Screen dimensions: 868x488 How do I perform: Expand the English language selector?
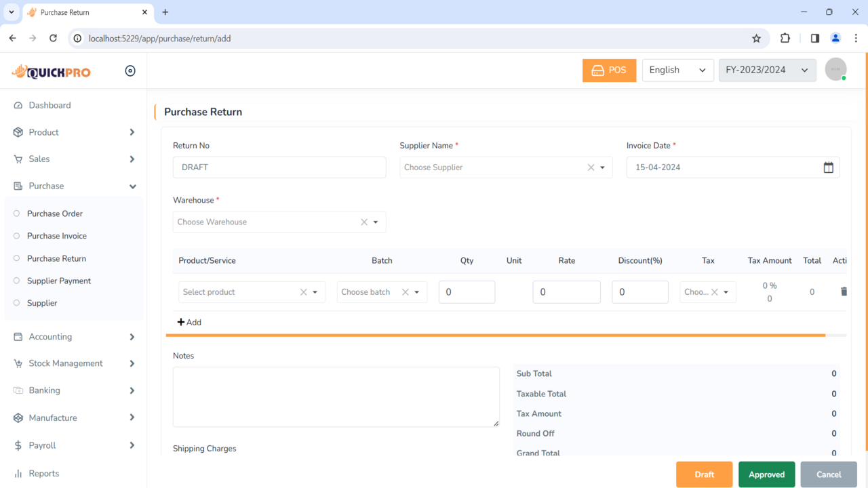coord(677,69)
